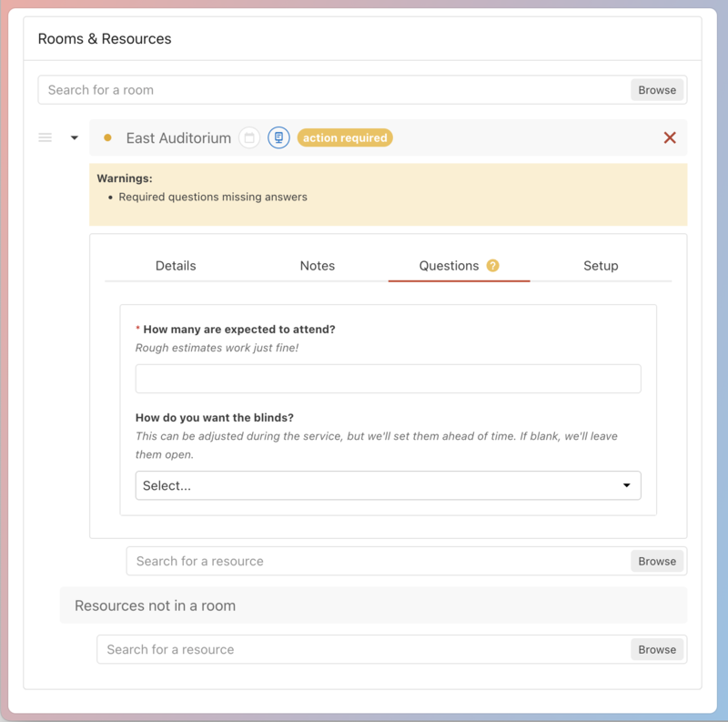728x722 pixels.
Task: Click the resource search field under East Auditorium
Action: [x=378, y=561]
